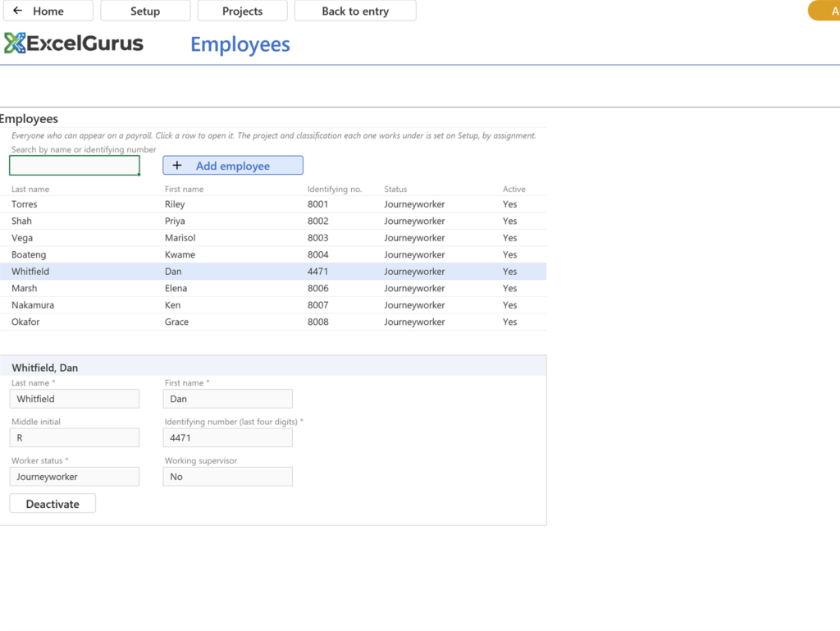
Task: Open the Torres employee row
Action: pyautogui.click(x=273, y=204)
